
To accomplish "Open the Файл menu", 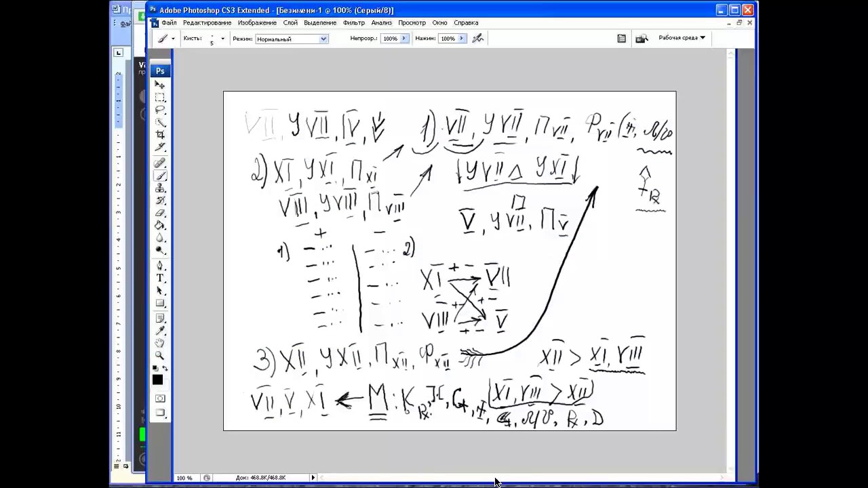I will pyautogui.click(x=169, y=22).
